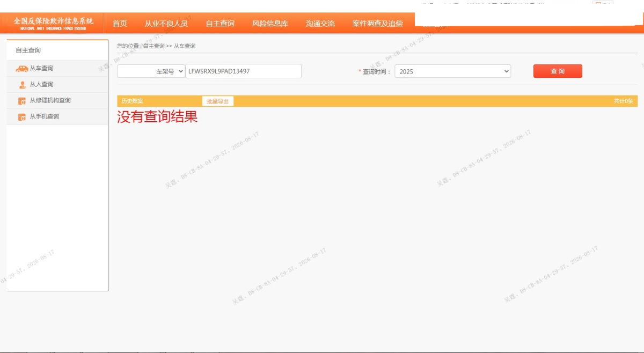Select the 沟通交流 menu item
The height and width of the screenshot is (353, 644).
click(x=320, y=23)
